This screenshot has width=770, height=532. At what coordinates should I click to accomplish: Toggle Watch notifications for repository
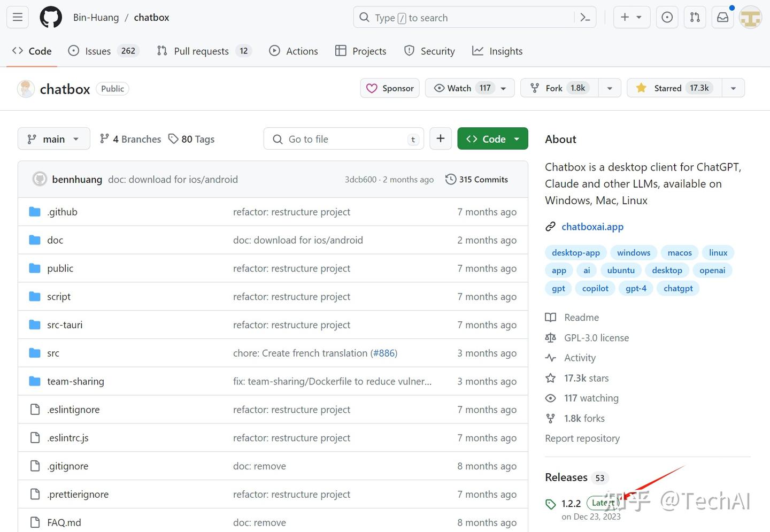tap(463, 88)
